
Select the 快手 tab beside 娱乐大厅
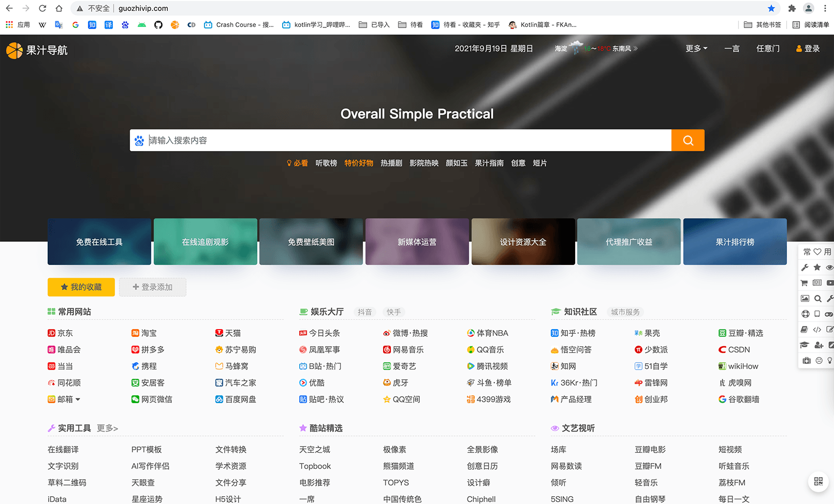point(394,312)
